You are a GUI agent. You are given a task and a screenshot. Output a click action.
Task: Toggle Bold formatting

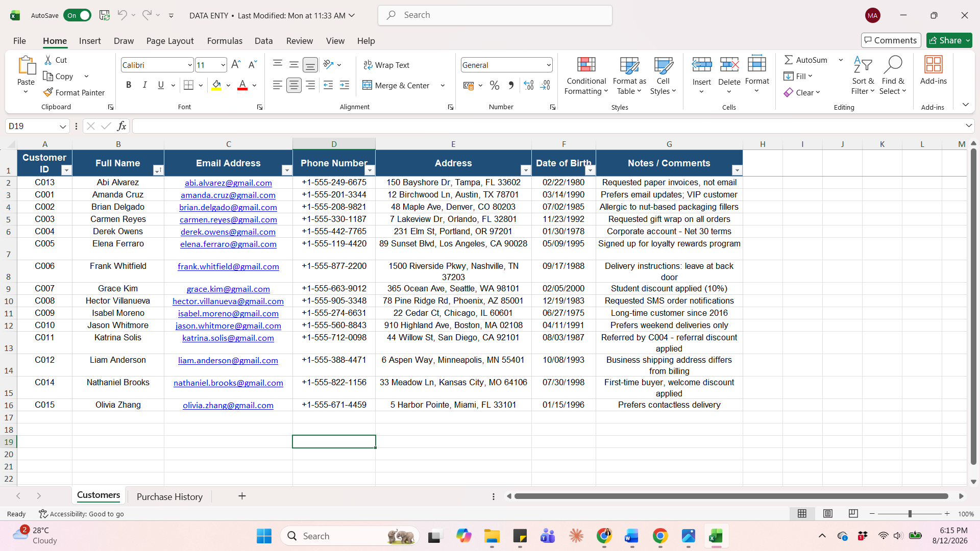coord(129,85)
